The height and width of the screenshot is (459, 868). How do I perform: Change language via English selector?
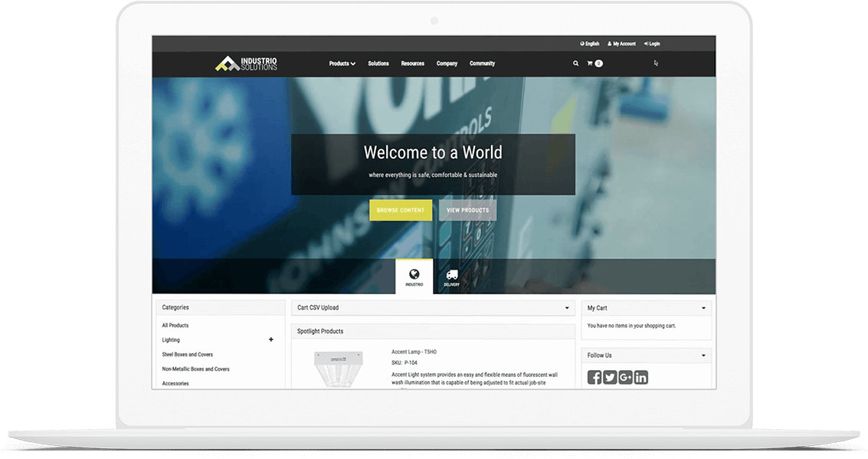pos(590,44)
